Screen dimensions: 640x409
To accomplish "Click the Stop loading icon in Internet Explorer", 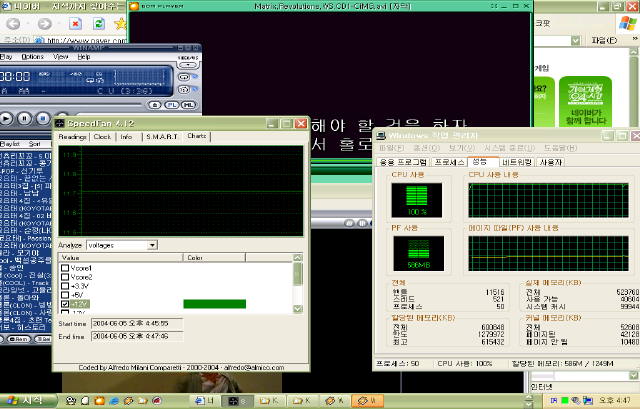I will 76,24.
